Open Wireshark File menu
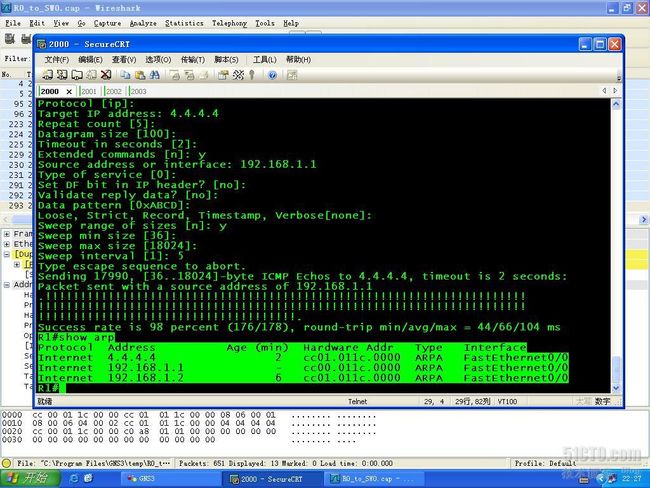 tap(13, 23)
